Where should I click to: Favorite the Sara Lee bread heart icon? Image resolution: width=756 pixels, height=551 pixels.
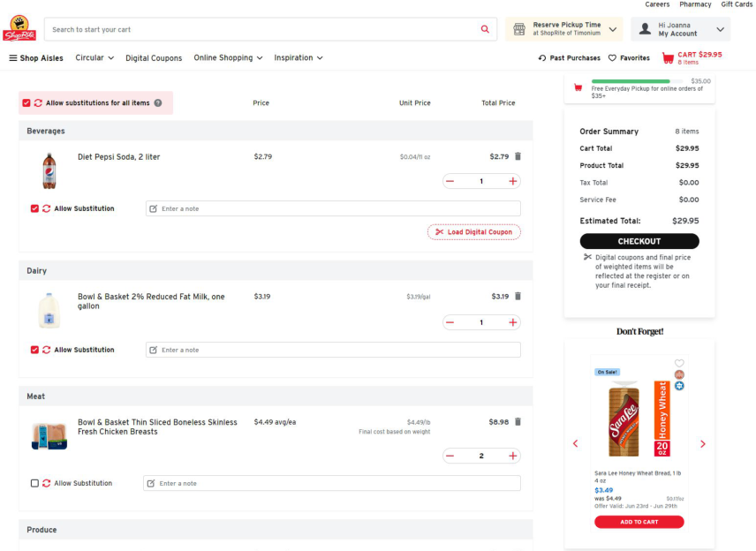click(x=679, y=363)
